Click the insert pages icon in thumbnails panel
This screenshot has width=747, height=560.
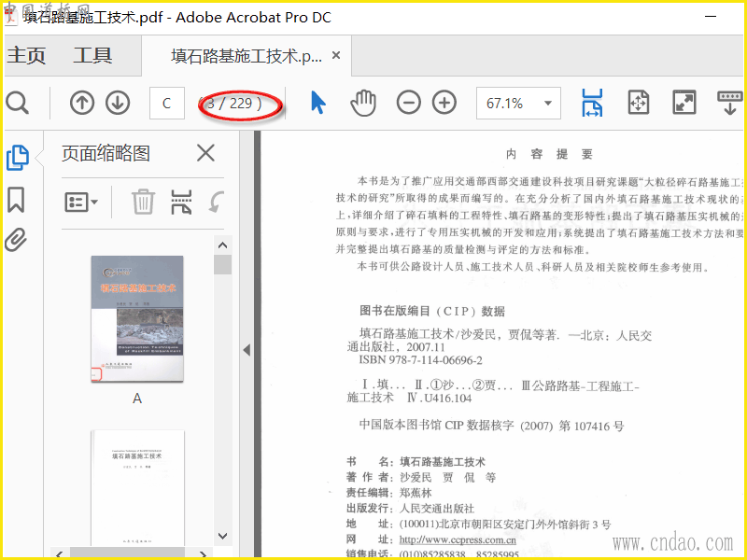click(x=181, y=202)
